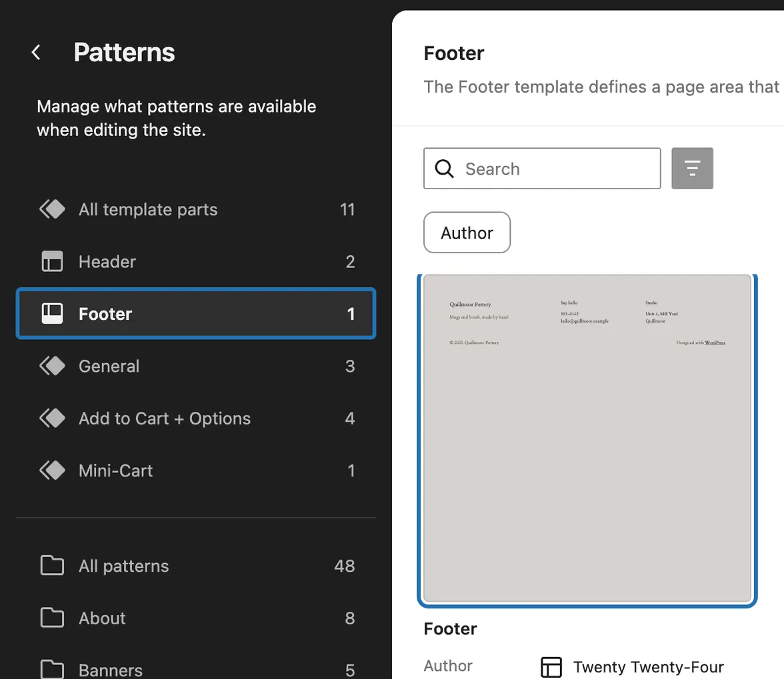Screen dimensions: 784x679
Task: Select the Footer template part category
Action: click(x=196, y=313)
